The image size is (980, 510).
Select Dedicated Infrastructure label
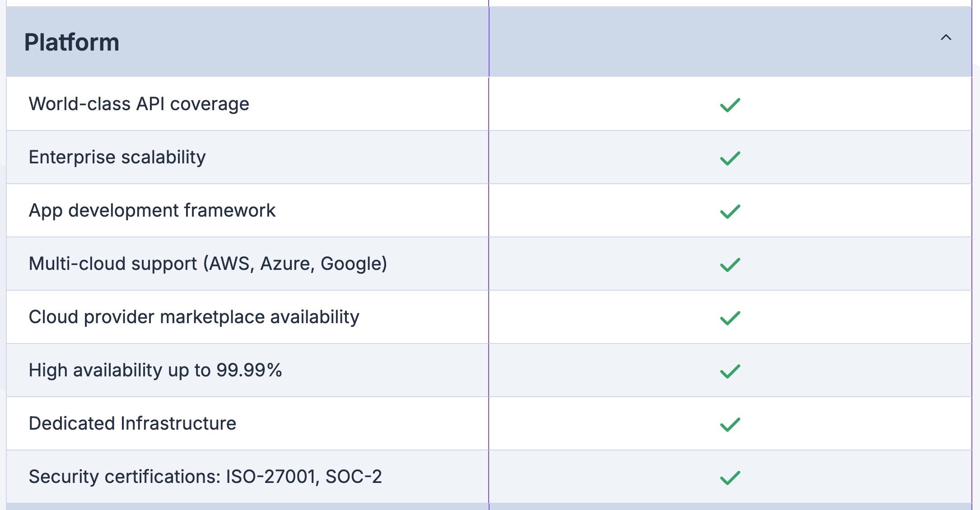(x=132, y=424)
